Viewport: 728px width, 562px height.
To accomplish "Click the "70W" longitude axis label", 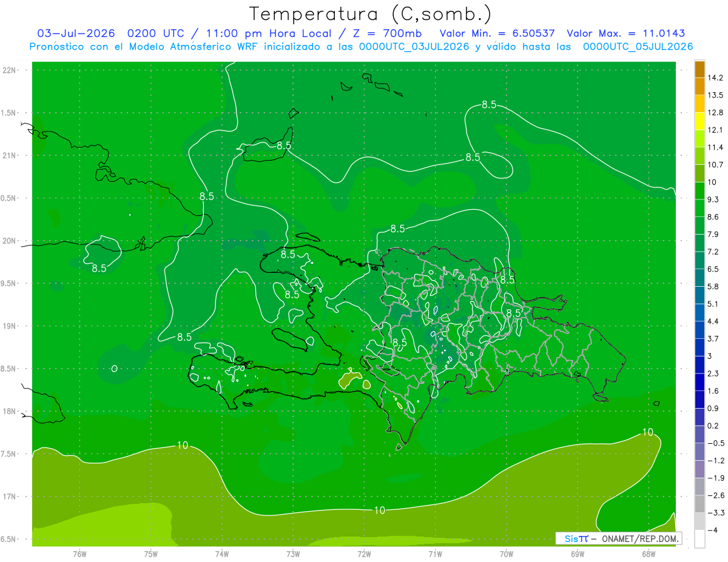I will click(x=507, y=554).
